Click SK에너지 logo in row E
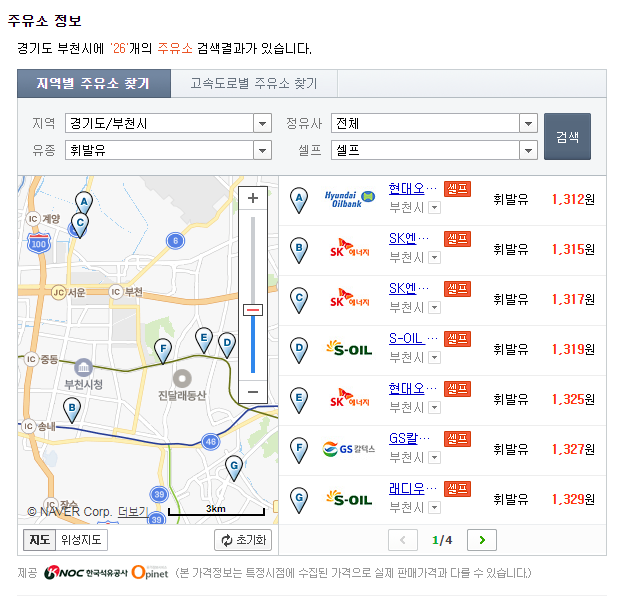The width and height of the screenshot is (624, 600). [x=350, y=398]
